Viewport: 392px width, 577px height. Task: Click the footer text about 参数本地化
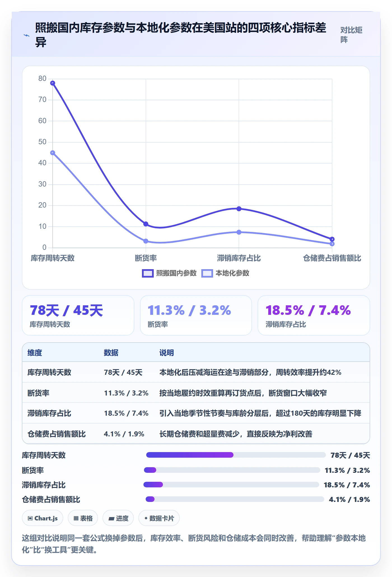[194, 544]
